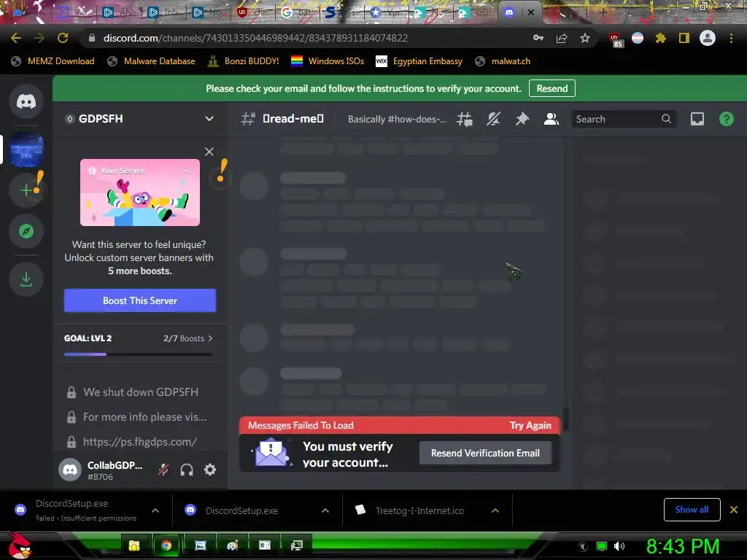Open Egyptian Embassy bookmark
747x560 pixels.
coord(419,61)
